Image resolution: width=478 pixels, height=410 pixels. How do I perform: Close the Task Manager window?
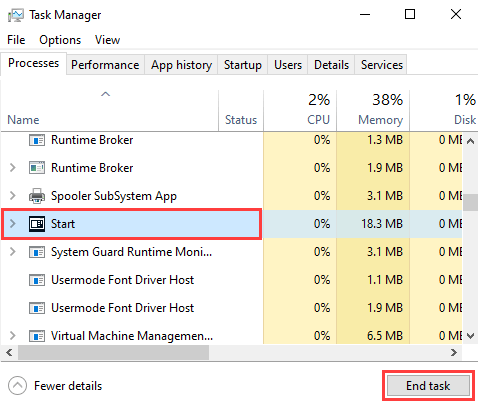(x=456, y=14)
